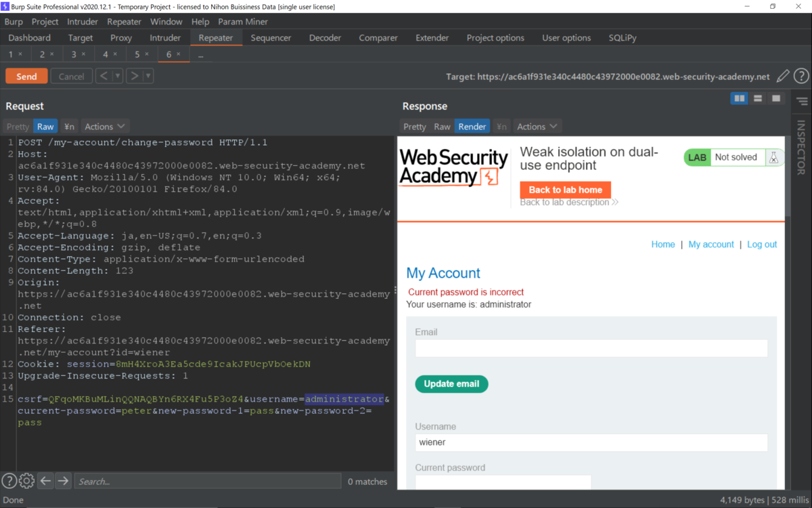Close Repeater tab 3

(84, 54)
